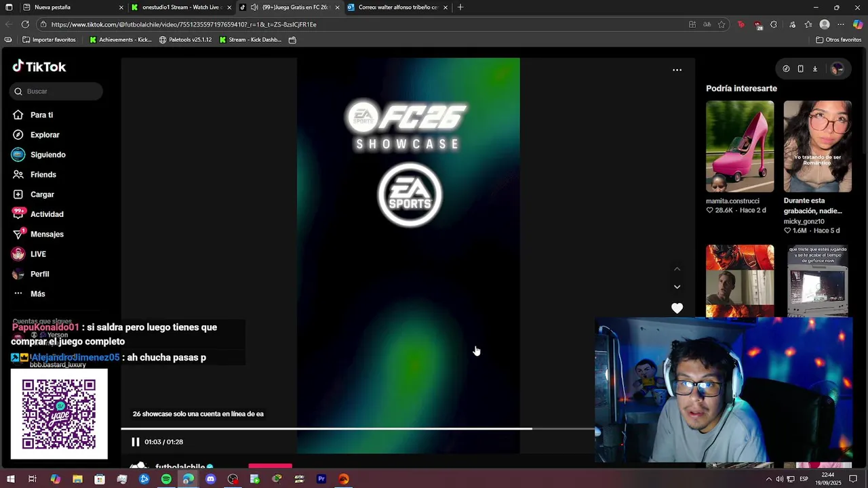868x488 pixels.
Task: Open the TikTok logo home link
Action: [x=39, y=66]
